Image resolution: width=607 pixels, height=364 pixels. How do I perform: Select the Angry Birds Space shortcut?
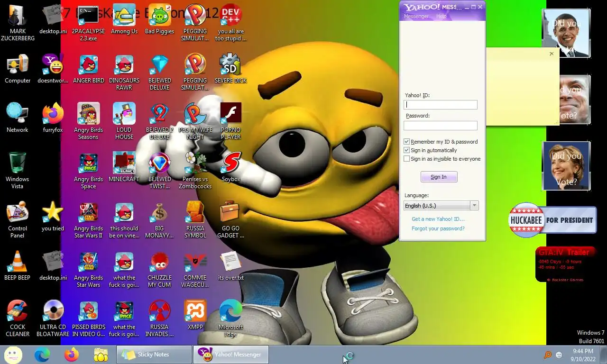(88, 163)
